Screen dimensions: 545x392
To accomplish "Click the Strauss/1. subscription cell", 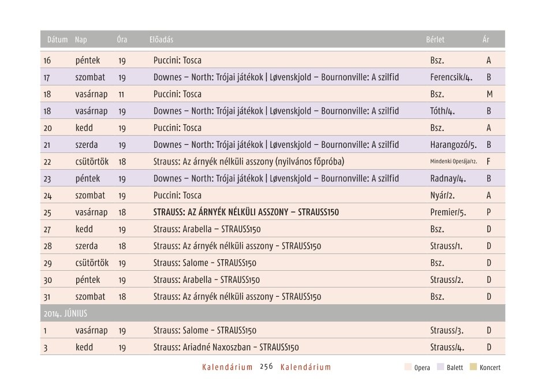I will point(446,246).
